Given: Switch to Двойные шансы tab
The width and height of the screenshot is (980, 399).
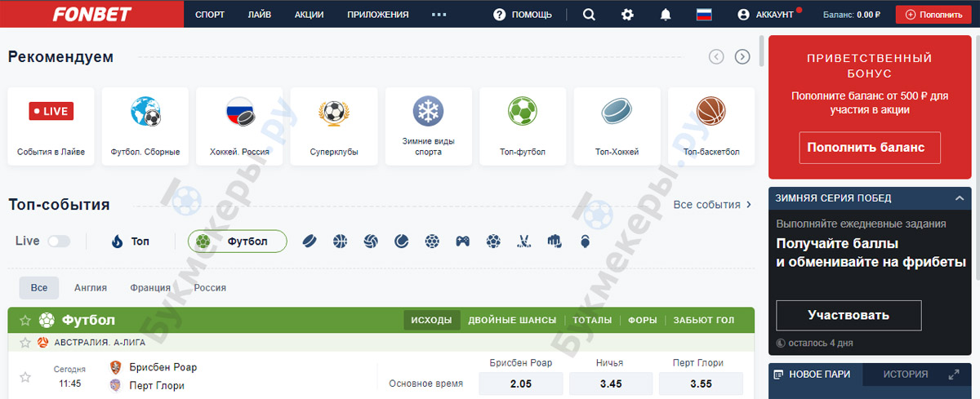Looking at the screenshot, I should click(x=512, y=321).
